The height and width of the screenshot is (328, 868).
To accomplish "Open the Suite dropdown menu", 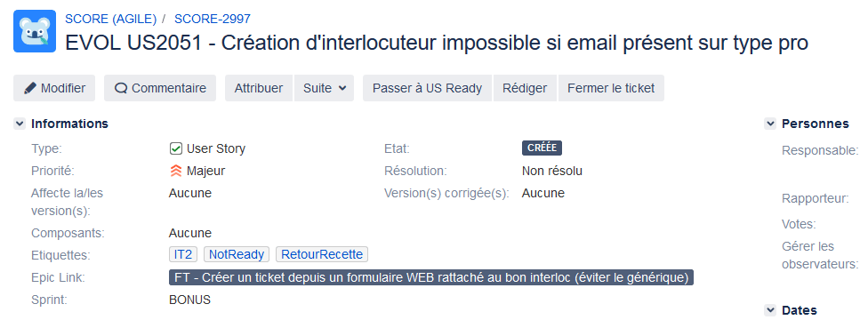I will pyautogui.click(x=325, y=89).
